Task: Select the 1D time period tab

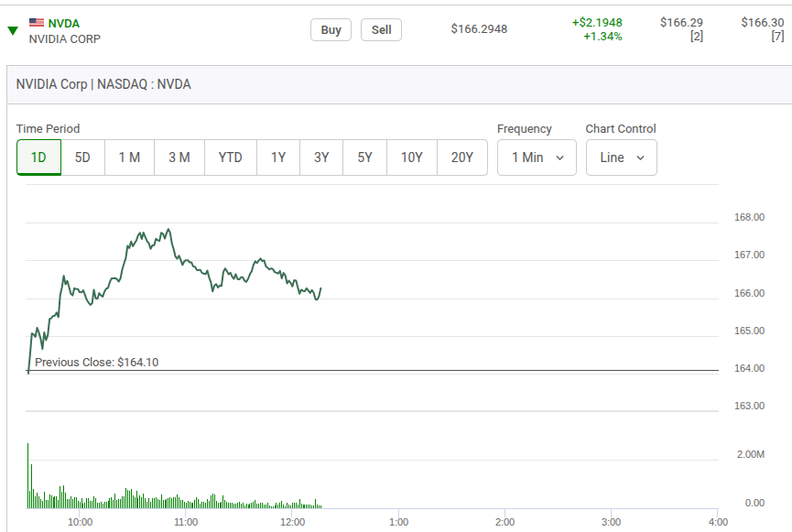Action: 38,157
